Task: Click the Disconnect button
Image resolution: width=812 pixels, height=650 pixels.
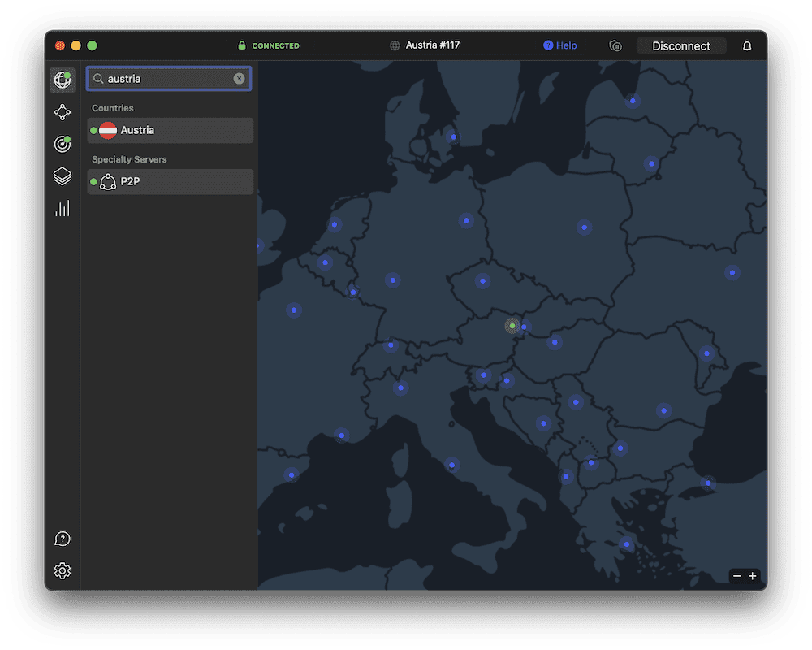Action: [x=681, y=45]
